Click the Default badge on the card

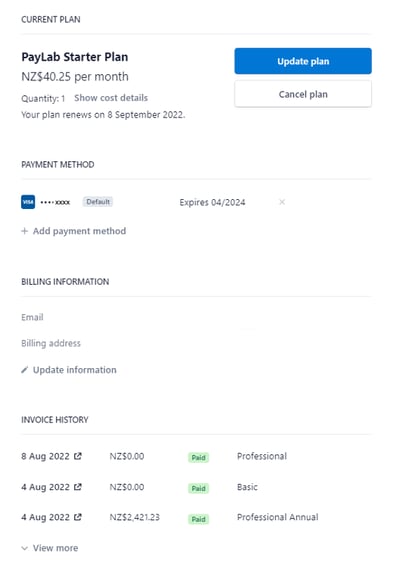point(98,202)
